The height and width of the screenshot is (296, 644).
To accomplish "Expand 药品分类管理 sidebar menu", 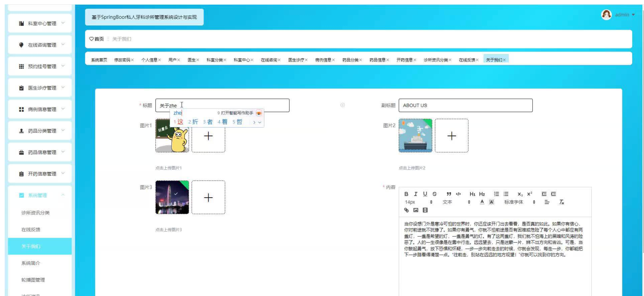I will coord(40,131).
